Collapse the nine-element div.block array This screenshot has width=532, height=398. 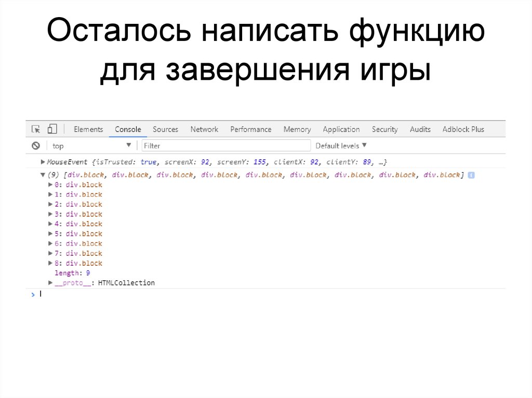[42, 175]
